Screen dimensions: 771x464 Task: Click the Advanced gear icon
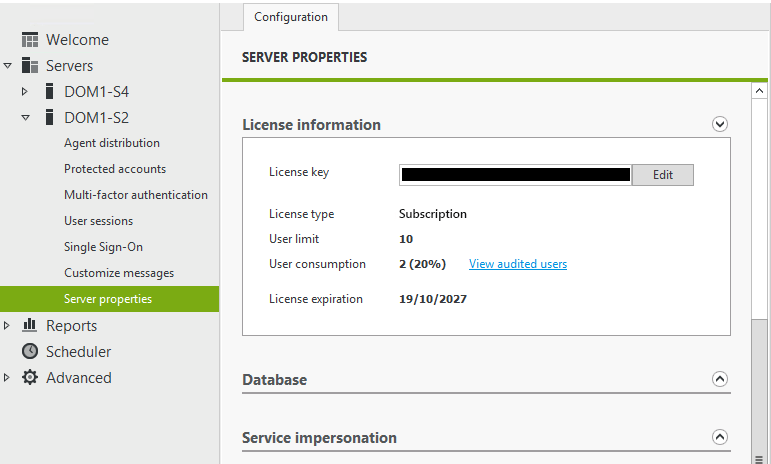(x=30, y=377)
